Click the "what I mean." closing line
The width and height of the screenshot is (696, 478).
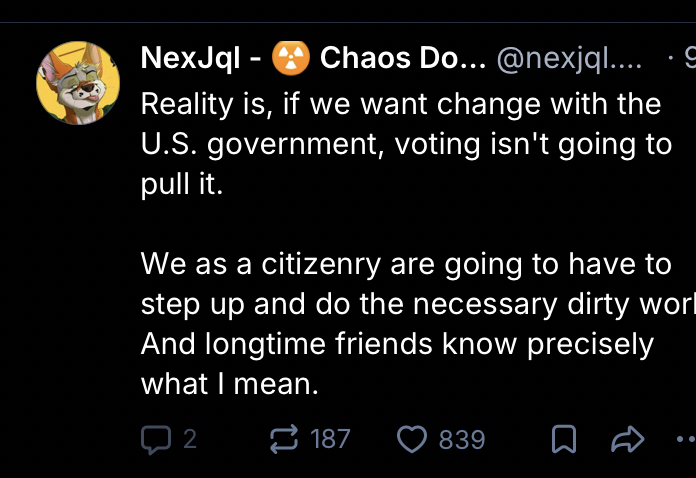229,384
